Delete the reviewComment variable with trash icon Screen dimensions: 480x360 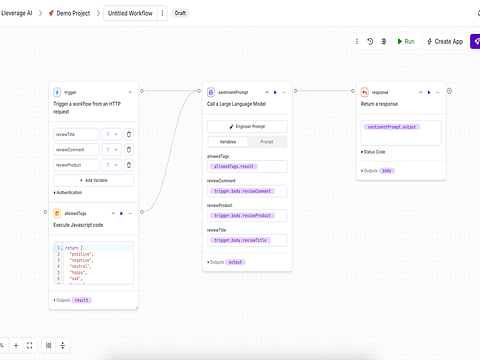click(x=129, y=150)
